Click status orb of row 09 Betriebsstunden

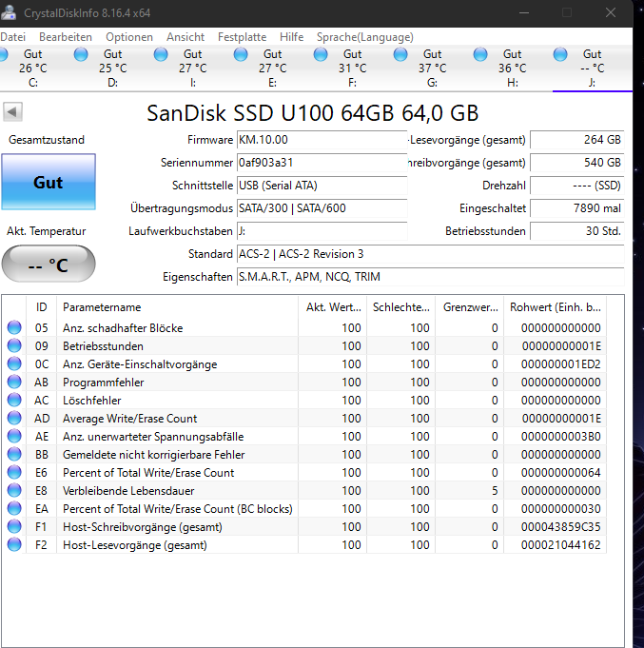14,345
